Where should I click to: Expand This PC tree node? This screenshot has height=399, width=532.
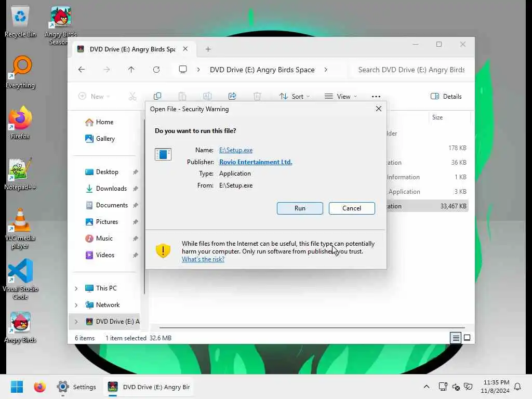tap(76, 288)
